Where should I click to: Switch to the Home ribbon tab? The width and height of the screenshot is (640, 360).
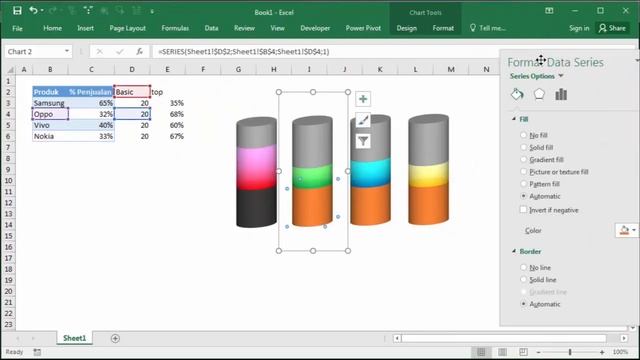[52, 28]
